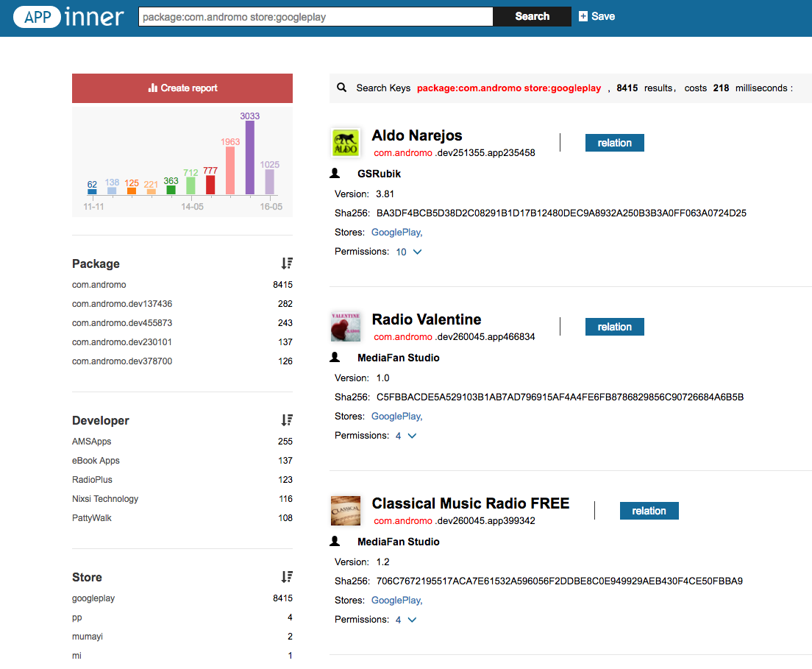The height and width of the screenshot is (669, 812).
Task: Select the lavender 1025 chart bar
Action: pos(269,182)
